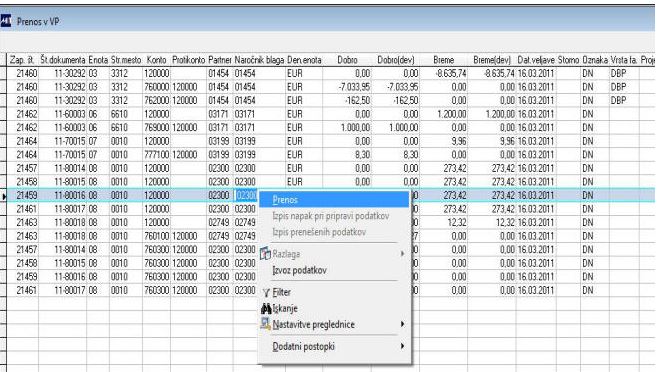Click the Oznaka column header

click(595, 60)
